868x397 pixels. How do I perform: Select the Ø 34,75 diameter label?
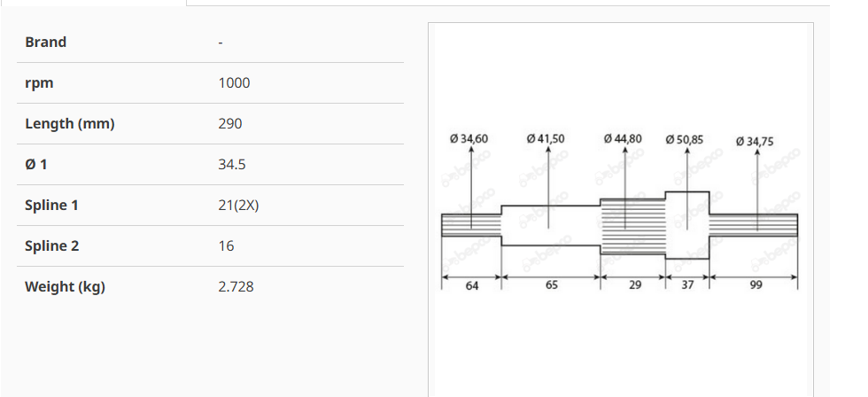[755, 141]
